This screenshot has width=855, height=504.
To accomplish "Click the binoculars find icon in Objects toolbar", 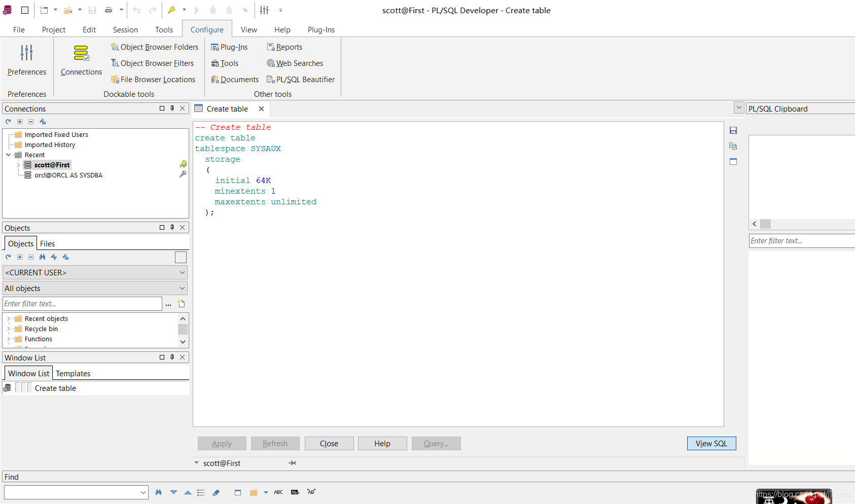I will [x=42, y=257].
